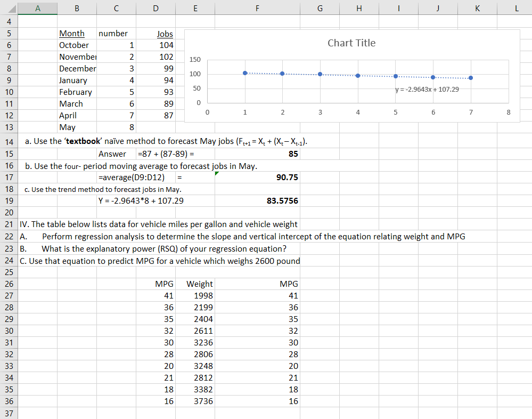Select cell with value 90.75
The height and width of the screenshot is (419, 532).
257,177
